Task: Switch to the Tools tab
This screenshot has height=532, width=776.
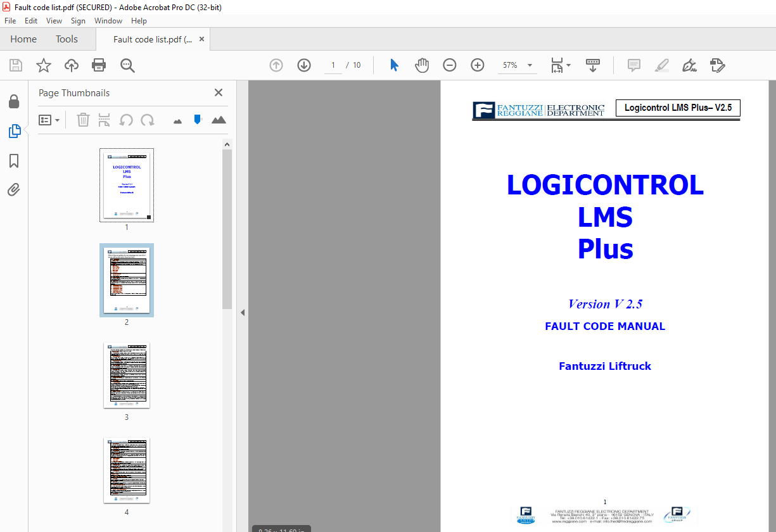Action: [67, 39]
